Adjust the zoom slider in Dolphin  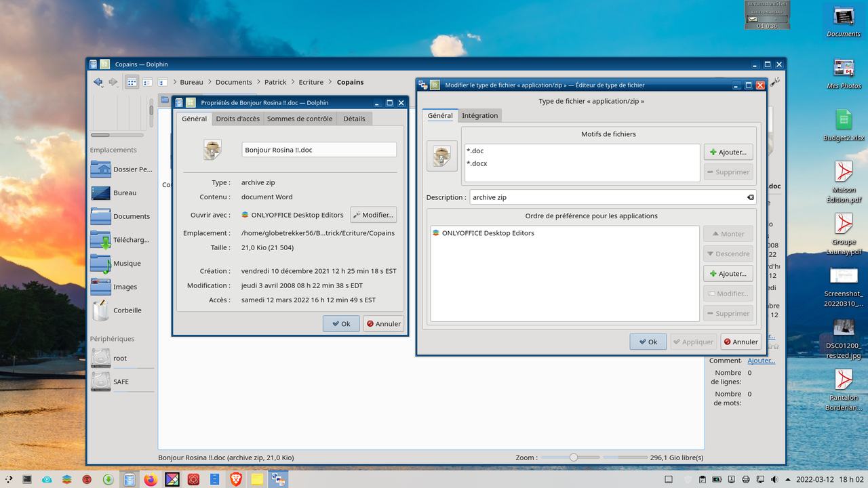574,457
